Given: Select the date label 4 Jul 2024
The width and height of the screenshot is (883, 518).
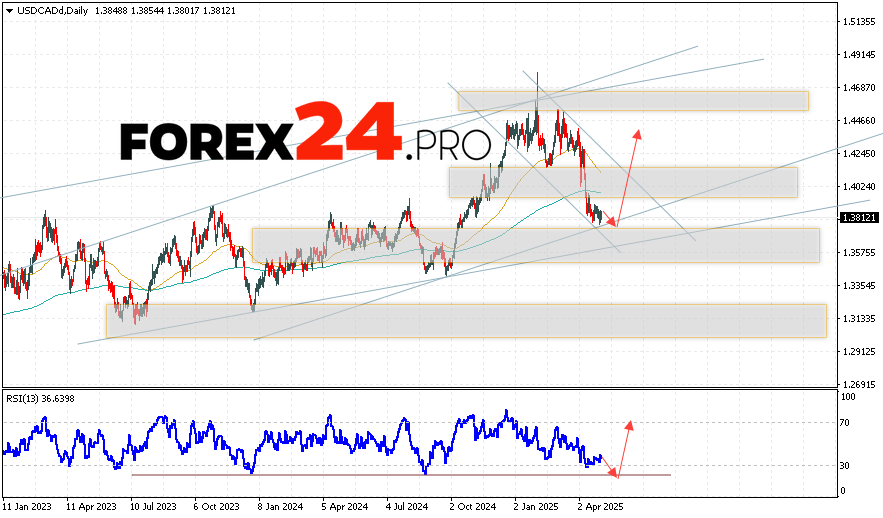Looking at the screenshot, I should coord(408,507).
